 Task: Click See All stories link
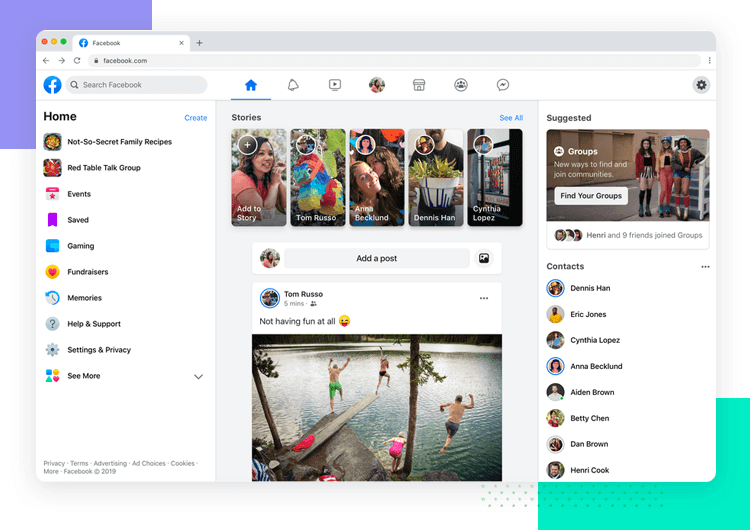click(511, 118)
